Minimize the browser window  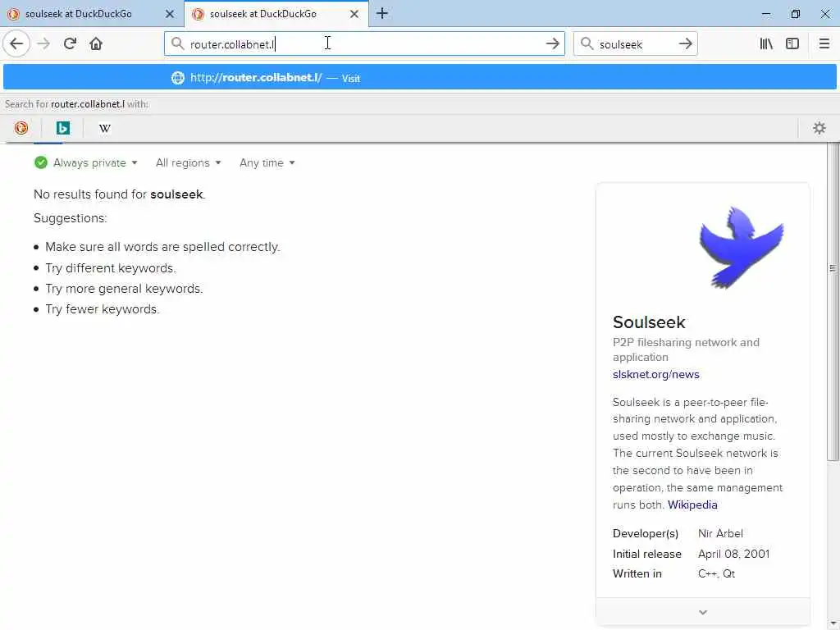coord(767,14)
